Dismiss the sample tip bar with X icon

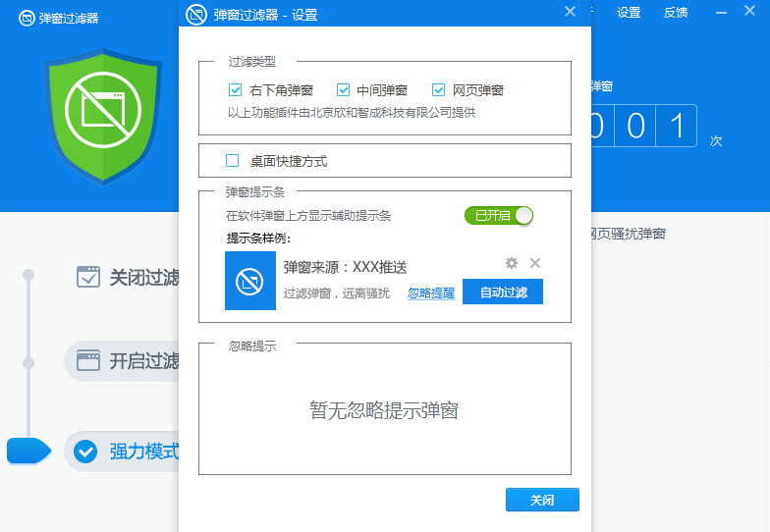(535, 263)
